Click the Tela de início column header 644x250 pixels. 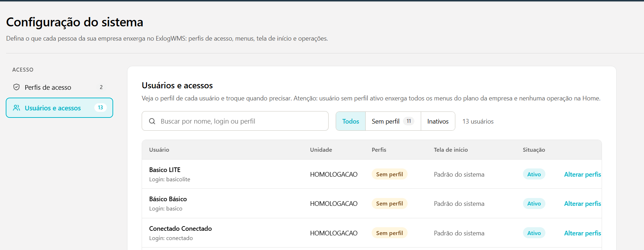[451, 150]
